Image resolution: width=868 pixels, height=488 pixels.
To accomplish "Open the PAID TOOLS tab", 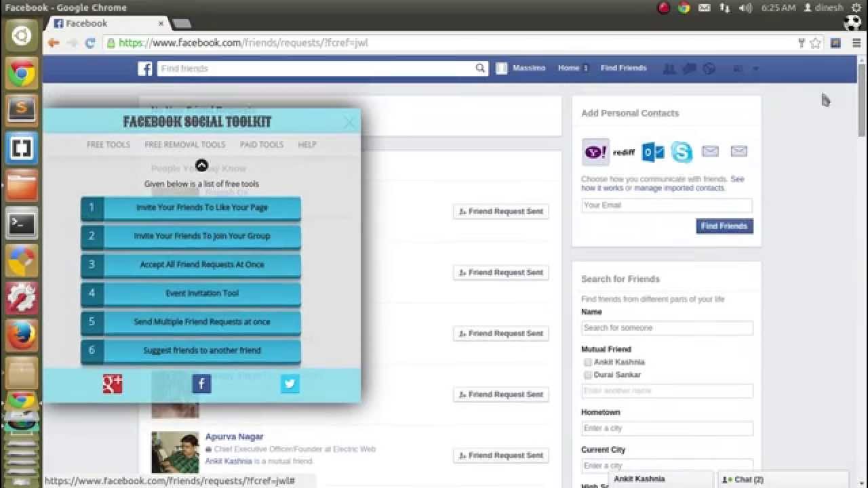I will [x=262, y=144].
